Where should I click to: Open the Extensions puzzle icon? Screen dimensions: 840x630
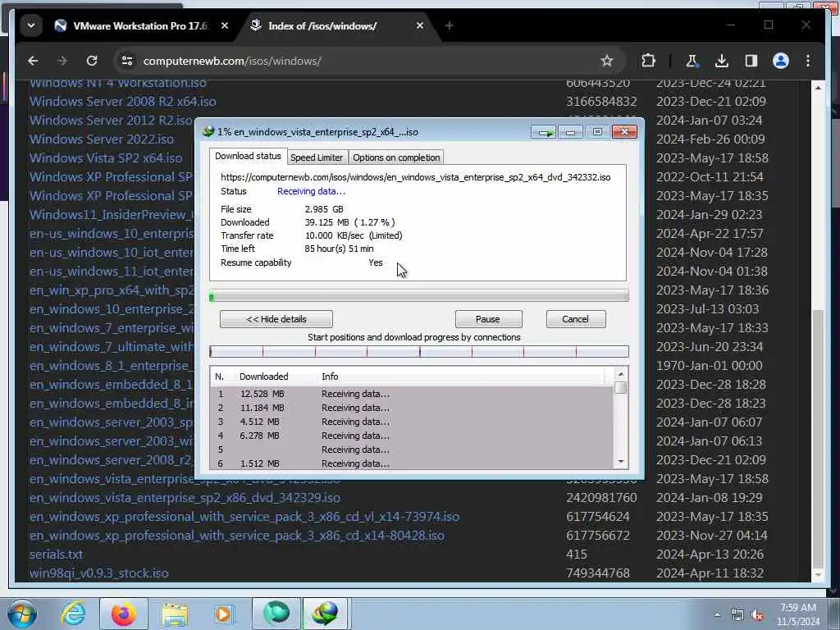648,61
